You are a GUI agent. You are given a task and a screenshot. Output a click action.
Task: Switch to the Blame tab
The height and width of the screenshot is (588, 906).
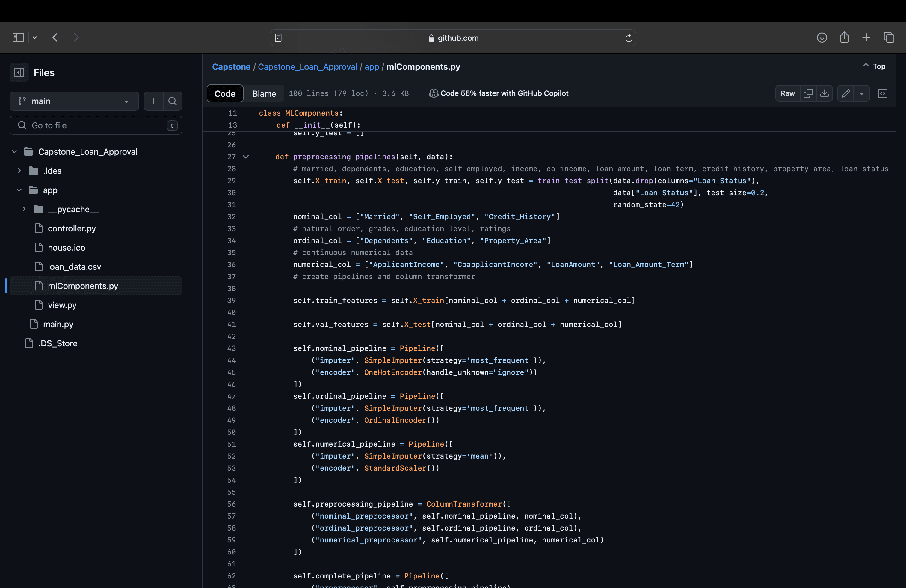coord(264,94)
